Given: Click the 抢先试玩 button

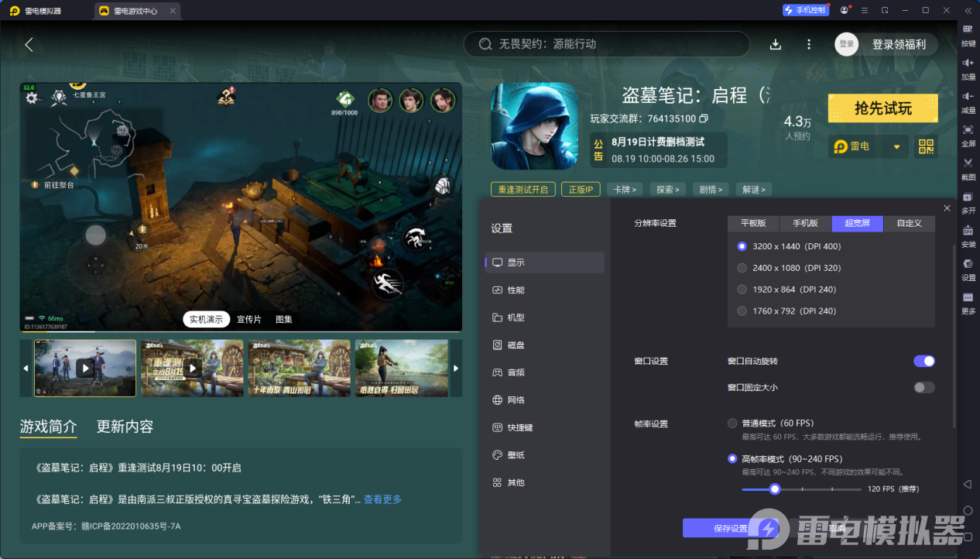Looking at the screenshot, I should [882, 108].
